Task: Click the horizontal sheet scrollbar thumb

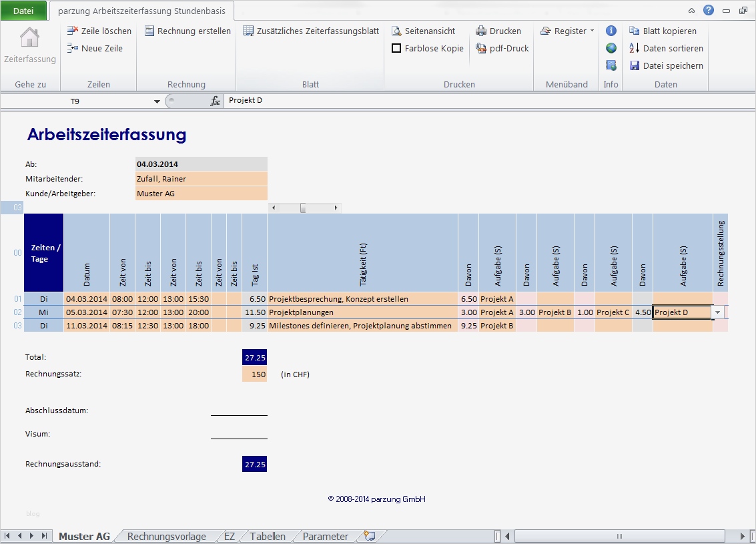Action: click(x=620, y=536)
